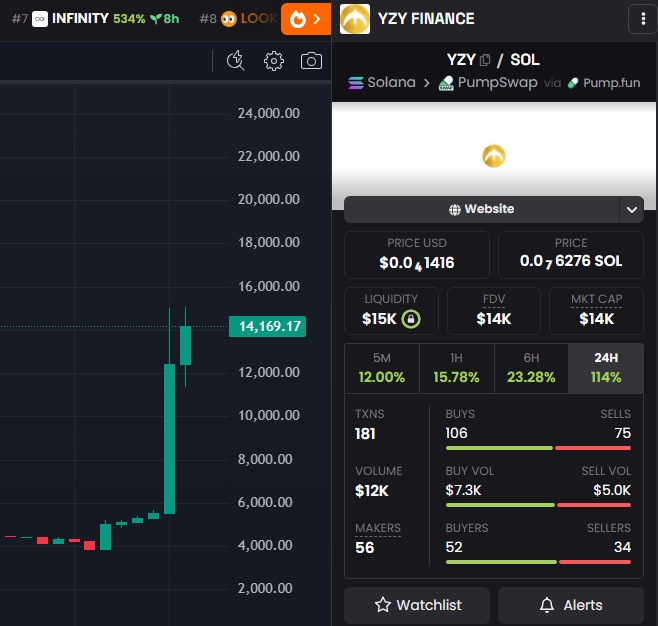Select the 1H timeframe stats tab
658x626 pixels.
point(456,368)
